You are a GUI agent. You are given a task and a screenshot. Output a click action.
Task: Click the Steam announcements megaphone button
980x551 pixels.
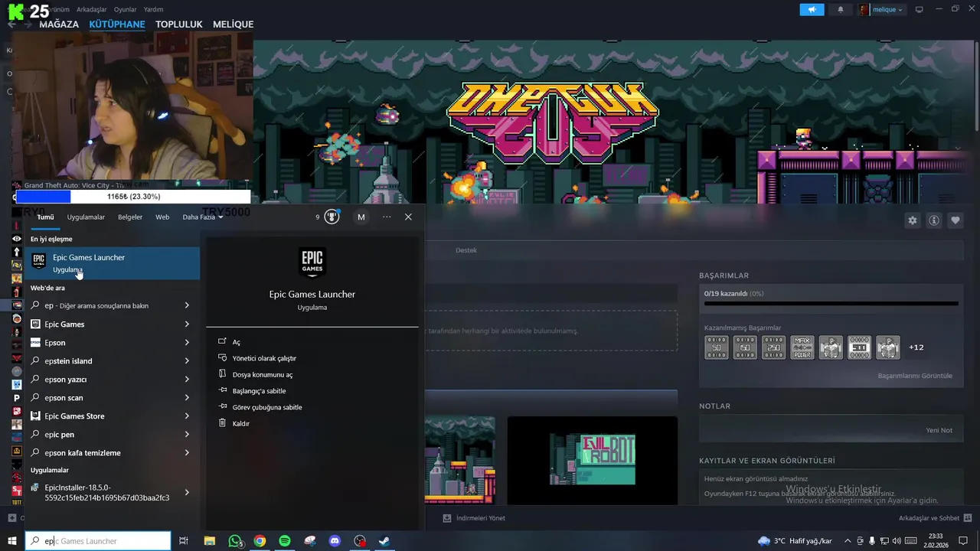[812, 9]
